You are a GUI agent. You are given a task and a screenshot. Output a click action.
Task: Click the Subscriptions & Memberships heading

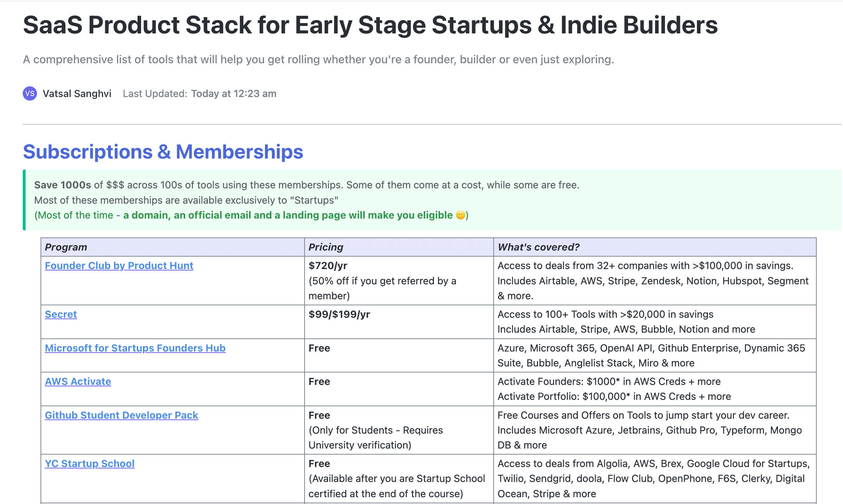(163, 152)
